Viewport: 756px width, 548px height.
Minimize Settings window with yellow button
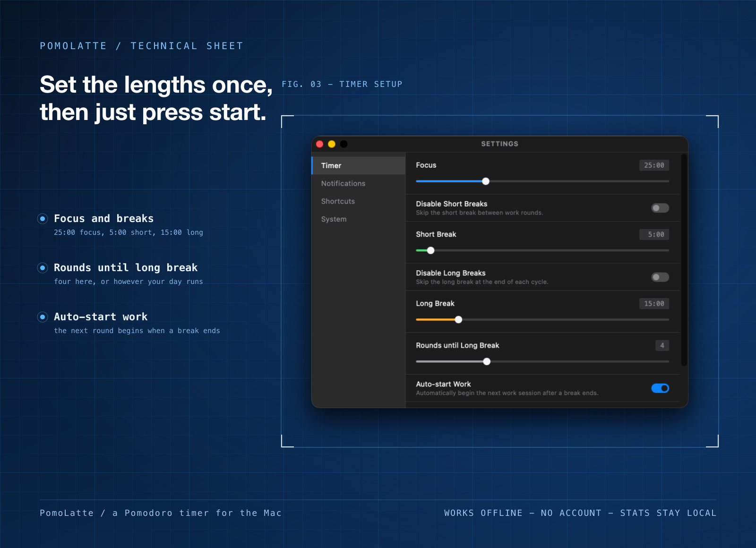point(332,144)
